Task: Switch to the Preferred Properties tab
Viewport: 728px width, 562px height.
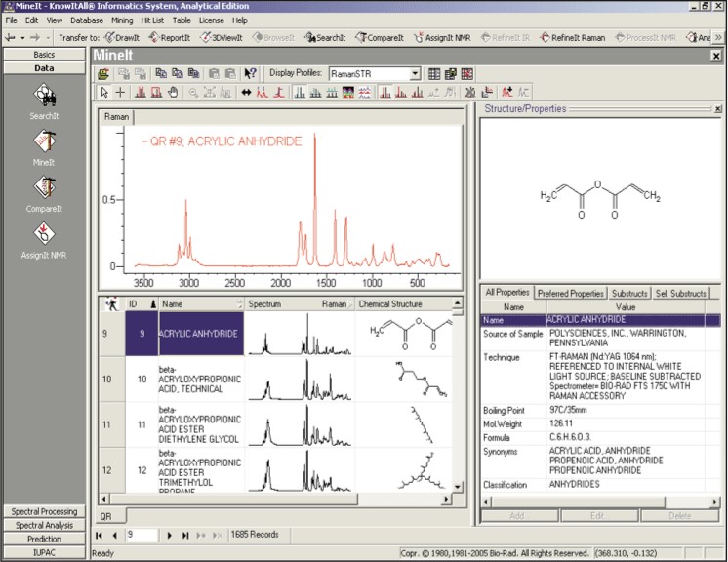Action: pyautogui.click(x=571, y=294)
